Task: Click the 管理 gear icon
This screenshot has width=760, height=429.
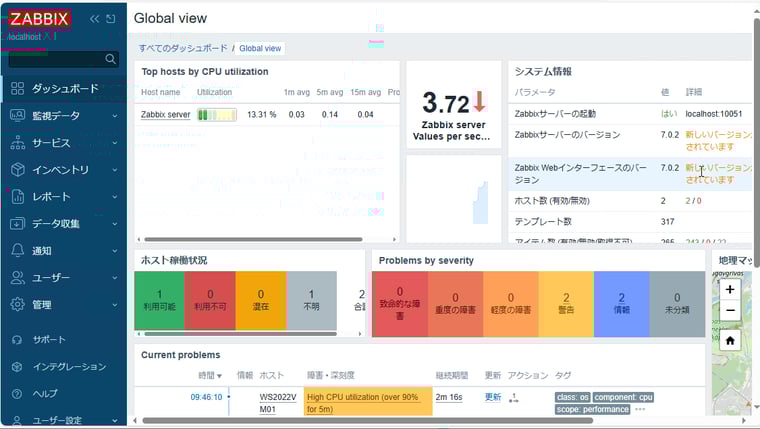Action: coord(17,304)
